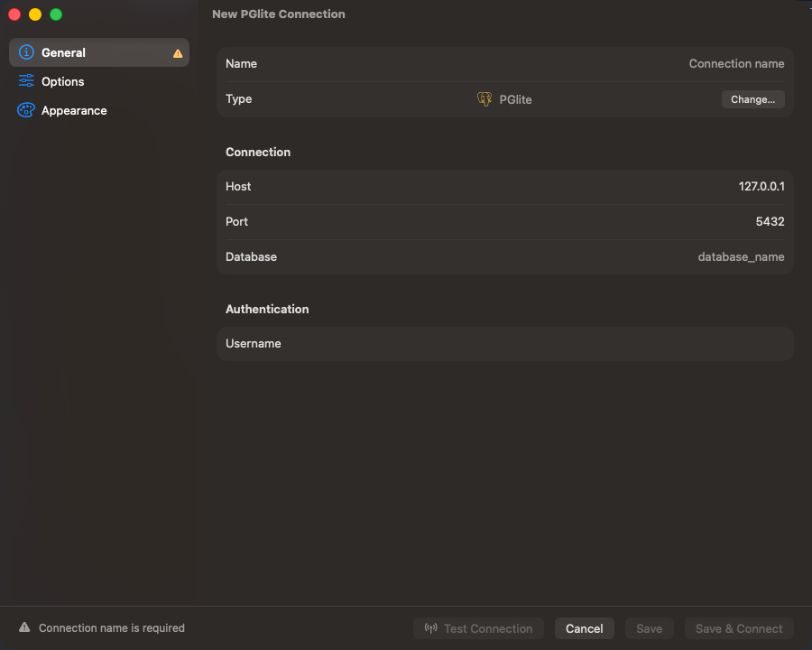Click the Database label
This screenshot has width=812, height=650.
[251, 257]
